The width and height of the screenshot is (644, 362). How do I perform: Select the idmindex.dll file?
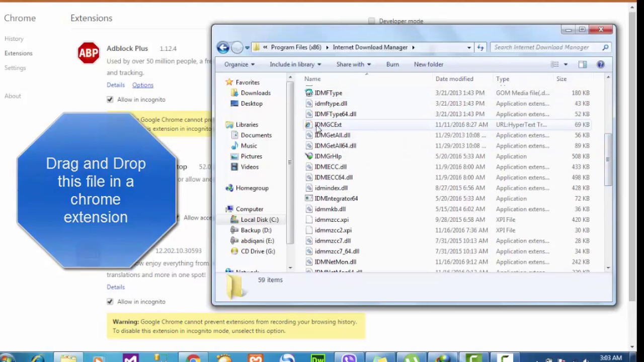(x=331, y=188)
